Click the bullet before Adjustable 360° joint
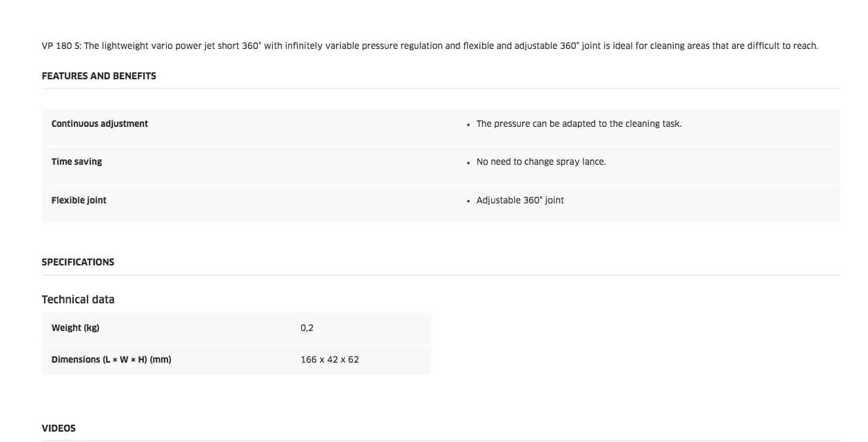Image resolution: width=868 pixels, height=442 pixels. (468, 201)
